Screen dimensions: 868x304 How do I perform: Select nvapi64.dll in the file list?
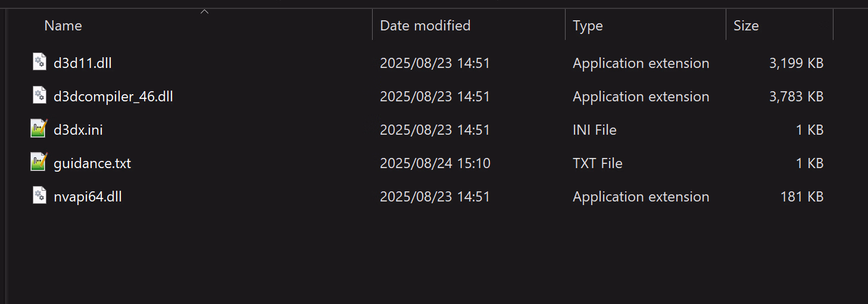(x=88, y=197)
